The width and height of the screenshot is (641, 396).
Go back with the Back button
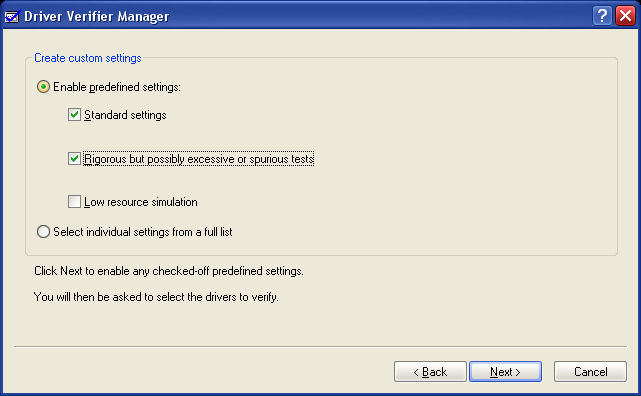(x=430, y=371)
